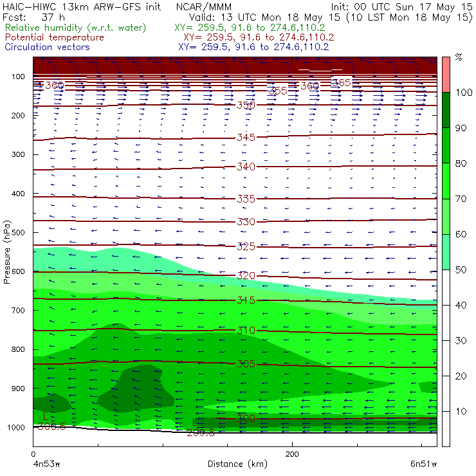The width and height of the screenshot is (476, 476).
Task: Click the '310' contour label
Action: (x=246, y=330)
